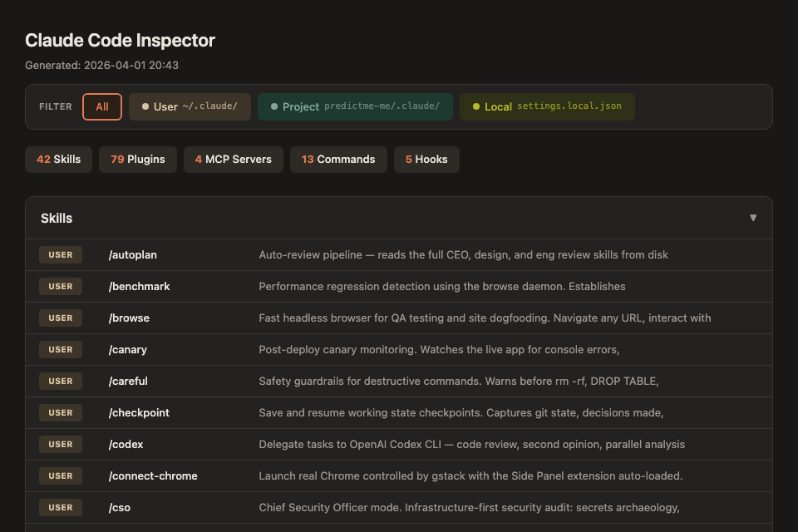Select the /canary monitoring skill
This screenshot has height=532, width=798.
click(x=127, y=349)
